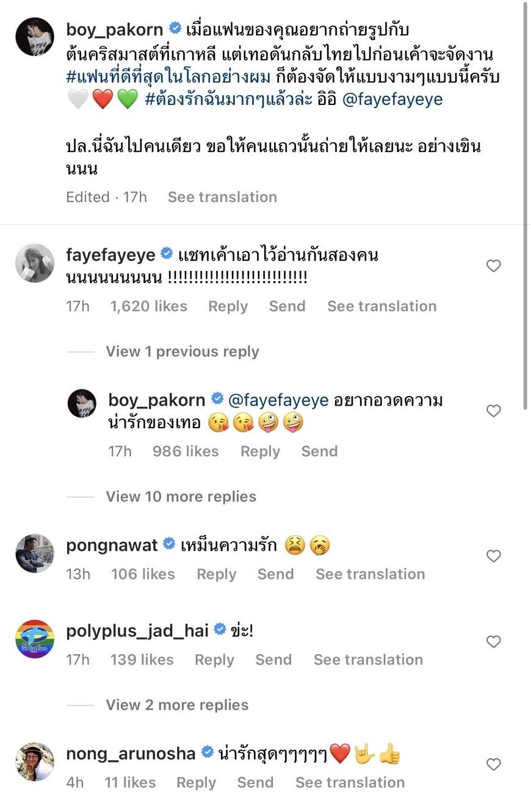The height and width of the screenshot is (812, 531).
Task: Tap nong_arunosha's profile avatar
Action: click(x=35, y=761)
